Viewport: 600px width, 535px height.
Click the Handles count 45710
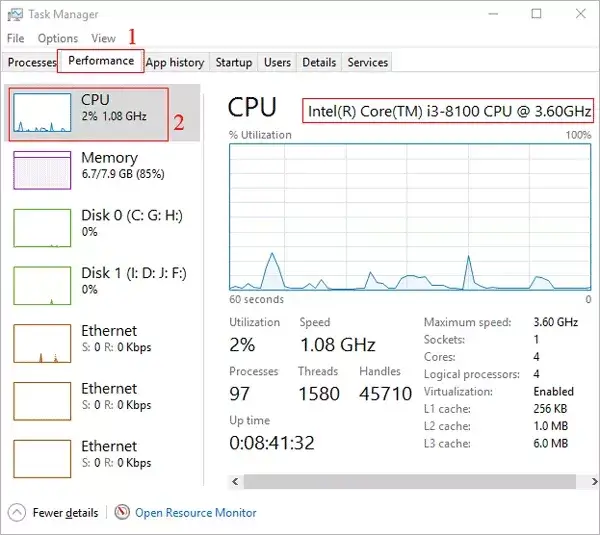click(x=385, y=393)
